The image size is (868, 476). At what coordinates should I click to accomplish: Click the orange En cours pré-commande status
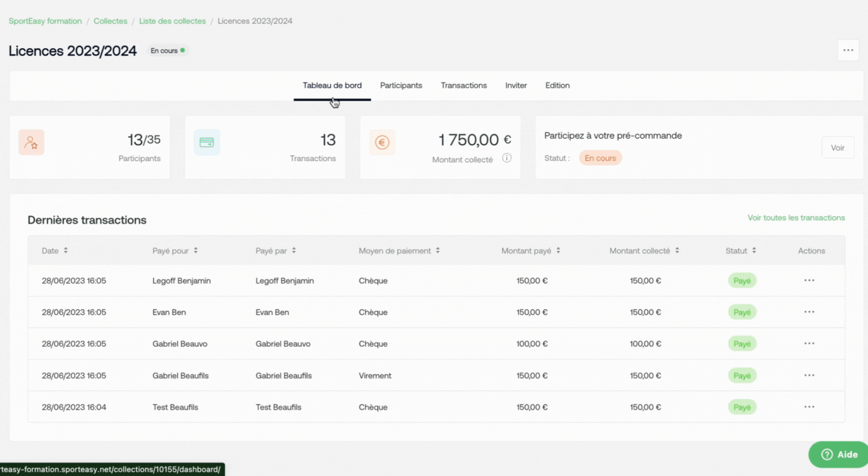(x=600, y=158)
